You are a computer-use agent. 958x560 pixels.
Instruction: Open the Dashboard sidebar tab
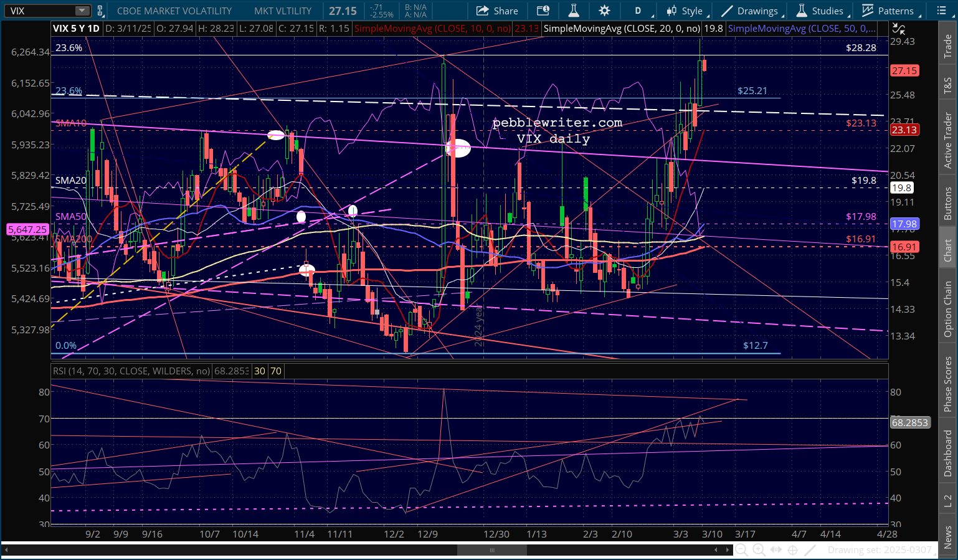tap(947, 454)
